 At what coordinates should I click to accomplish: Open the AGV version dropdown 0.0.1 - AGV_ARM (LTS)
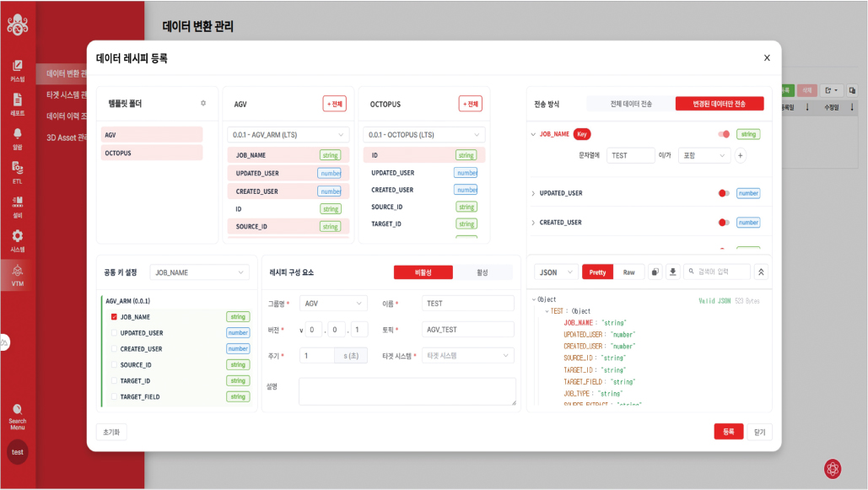(x=288, y=135)
